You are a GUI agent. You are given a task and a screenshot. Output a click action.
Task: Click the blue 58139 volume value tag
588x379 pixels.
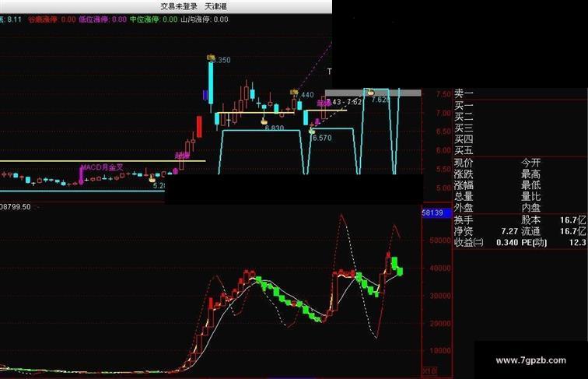pyautogui.click(x=436, y=212)
